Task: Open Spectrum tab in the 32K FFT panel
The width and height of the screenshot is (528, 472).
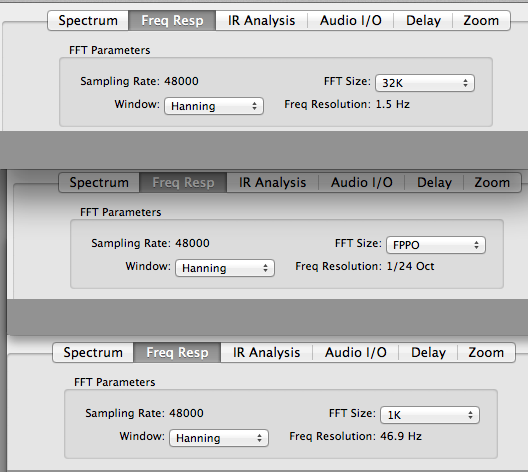Action: [x=88, y=21]
